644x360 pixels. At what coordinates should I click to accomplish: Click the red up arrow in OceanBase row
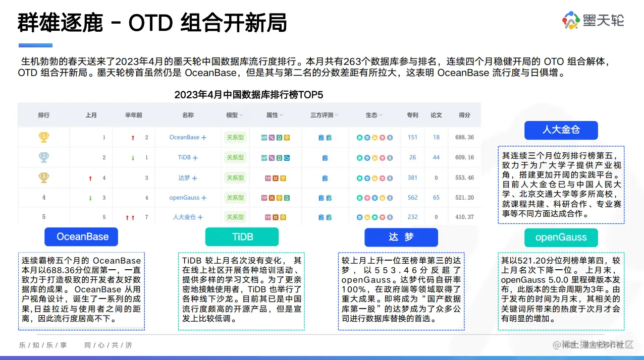click(133, 138)
